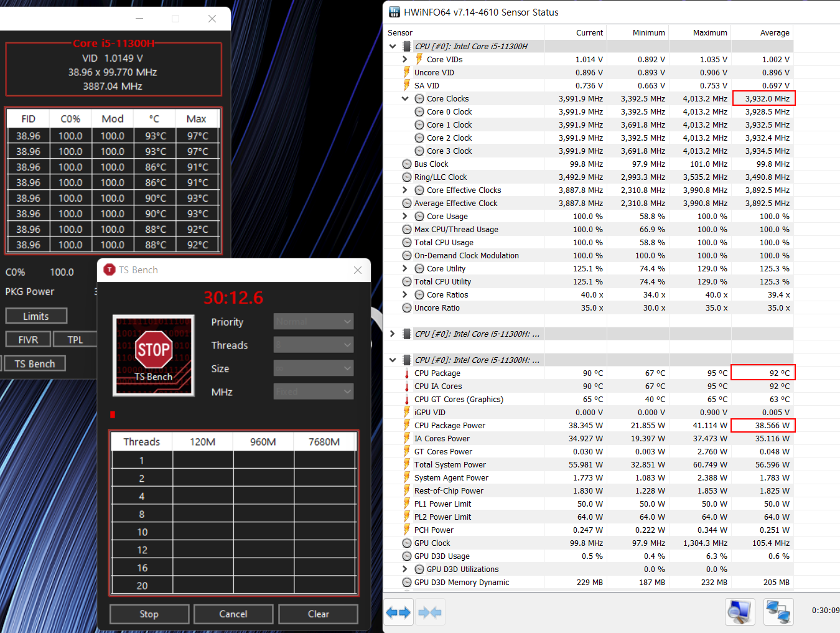Click HWiNFO shrink sensor columns arrows icon

[430, 612]
